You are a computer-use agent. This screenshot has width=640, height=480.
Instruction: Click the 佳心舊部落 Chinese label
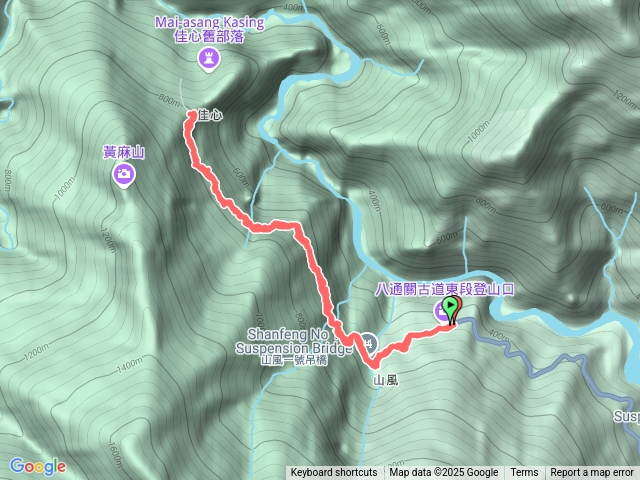coord(209,37)
